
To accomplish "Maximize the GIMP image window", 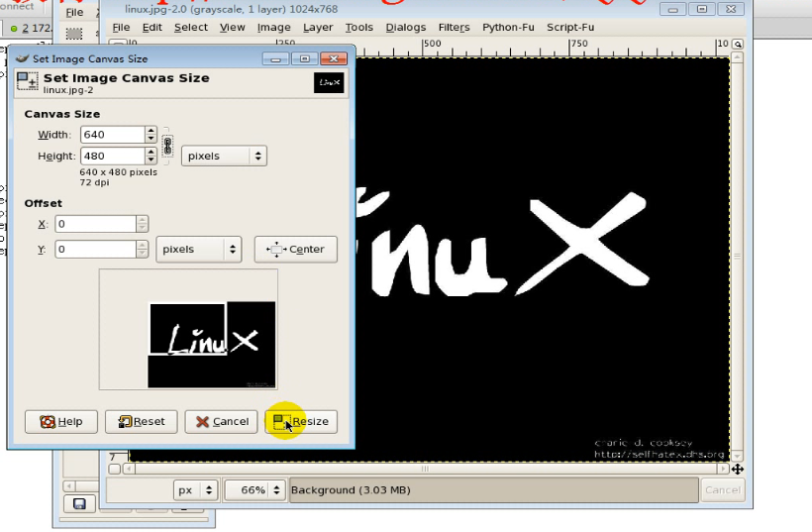I will [702, 9].
